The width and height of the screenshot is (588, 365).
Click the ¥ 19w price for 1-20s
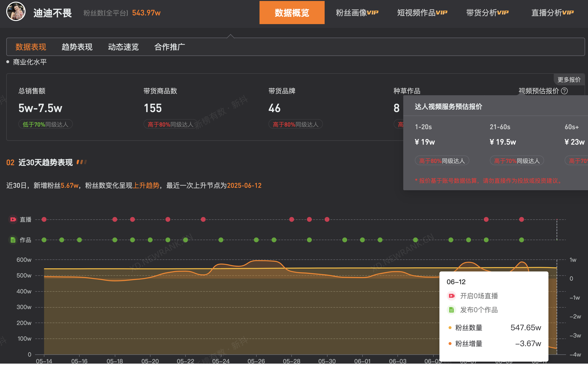tap(425, 142)
